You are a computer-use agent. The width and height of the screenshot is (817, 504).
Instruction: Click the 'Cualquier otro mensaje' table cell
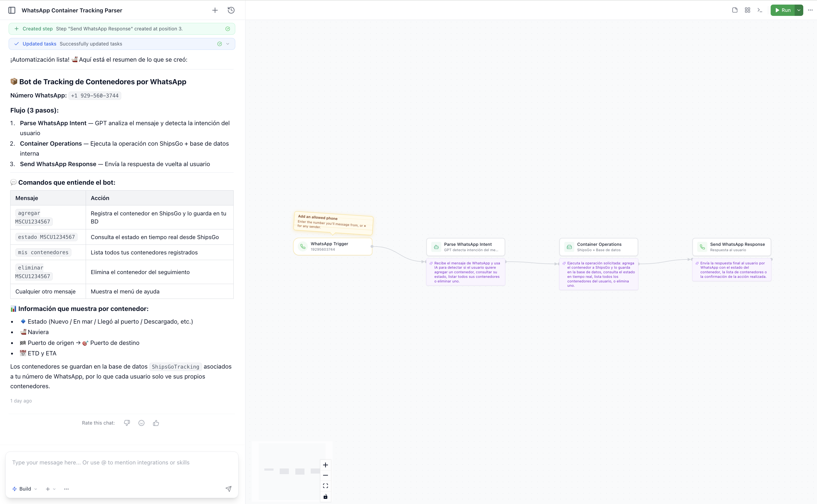(x=48, y=291)
